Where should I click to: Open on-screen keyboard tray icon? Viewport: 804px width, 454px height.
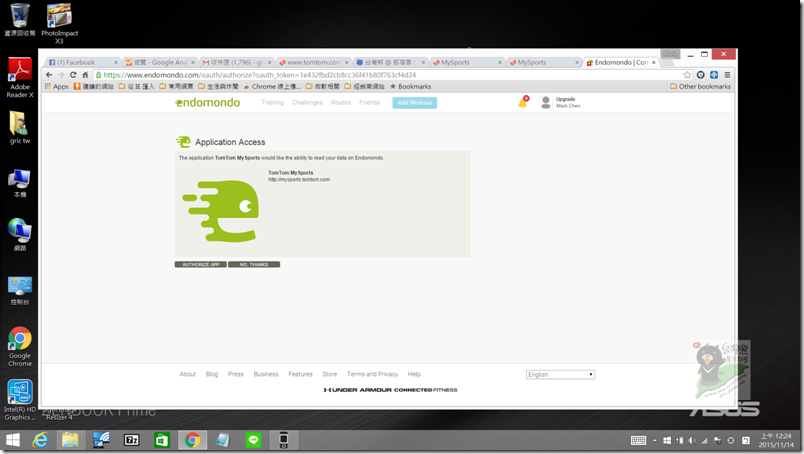(638, 440)
